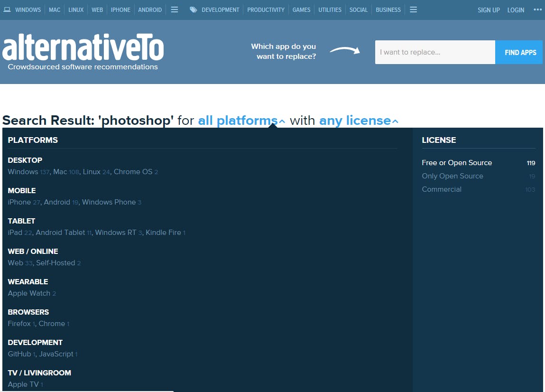
Task: Click the alternativeTo logo
Action: 83,47
